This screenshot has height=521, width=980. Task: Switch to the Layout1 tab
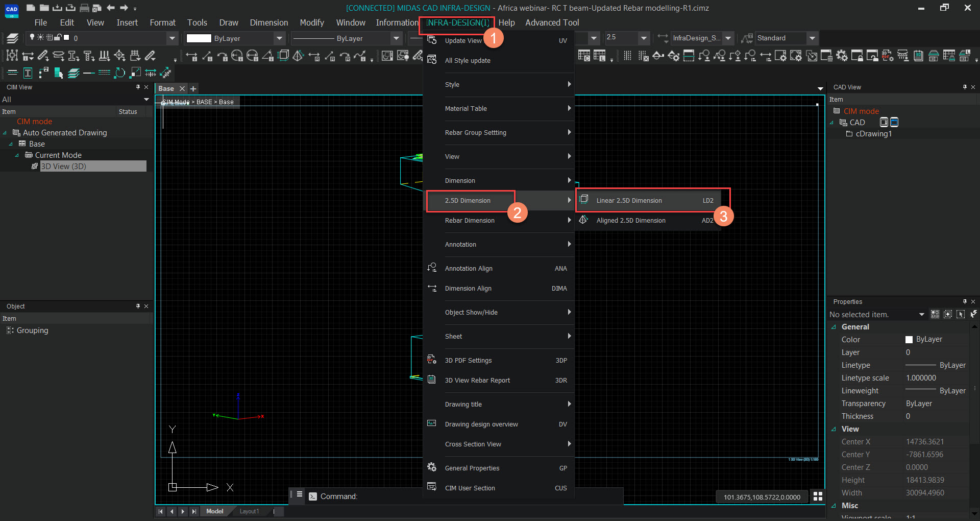(249, 511)
